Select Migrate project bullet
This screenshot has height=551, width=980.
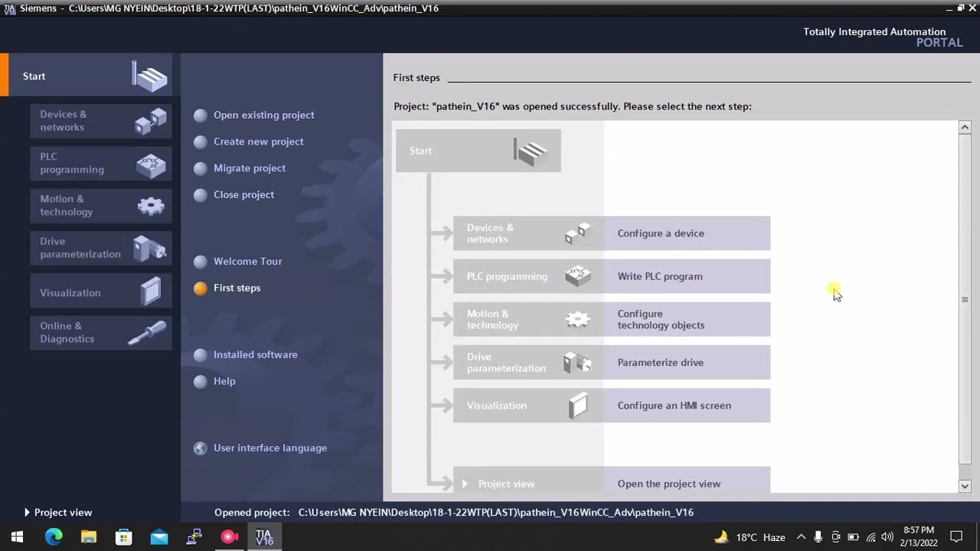(201, 168)
